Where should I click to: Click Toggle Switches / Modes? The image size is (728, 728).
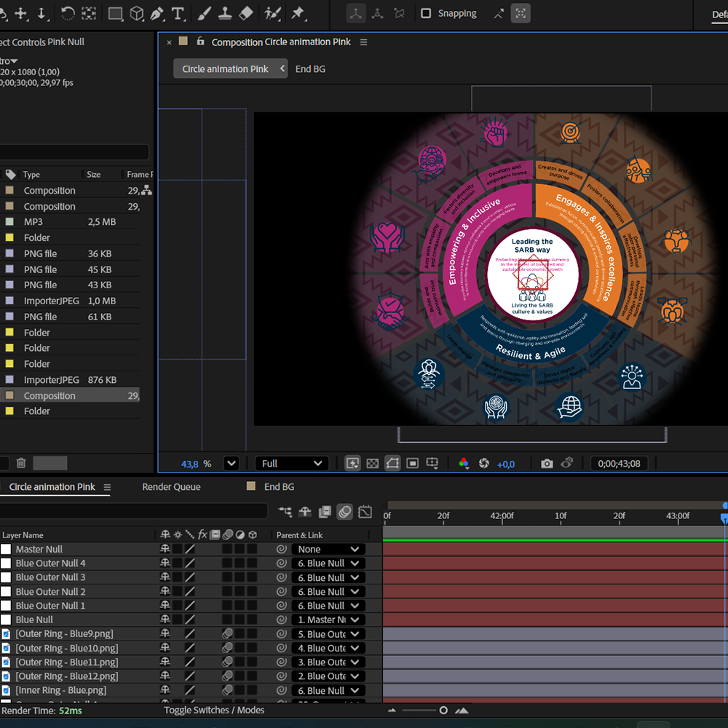tap(214, 711)
